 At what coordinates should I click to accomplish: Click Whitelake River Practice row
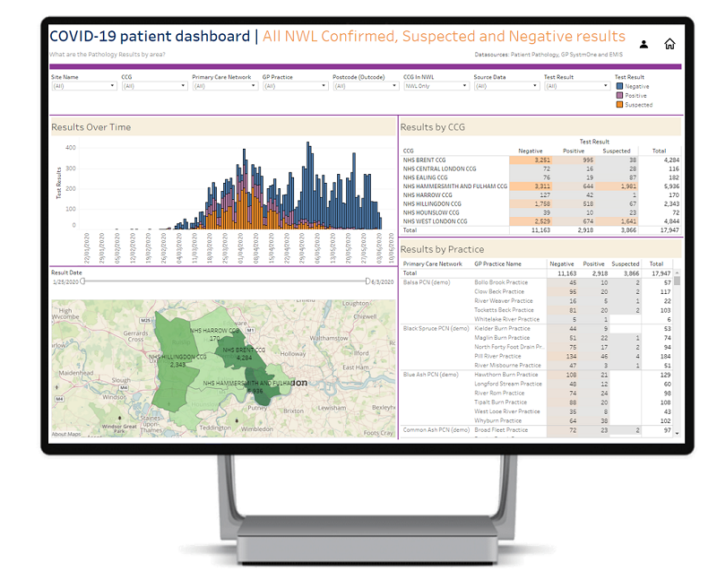pos(573,319)
